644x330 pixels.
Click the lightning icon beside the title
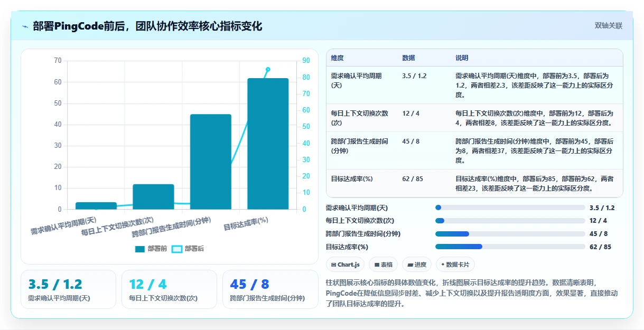25,26
